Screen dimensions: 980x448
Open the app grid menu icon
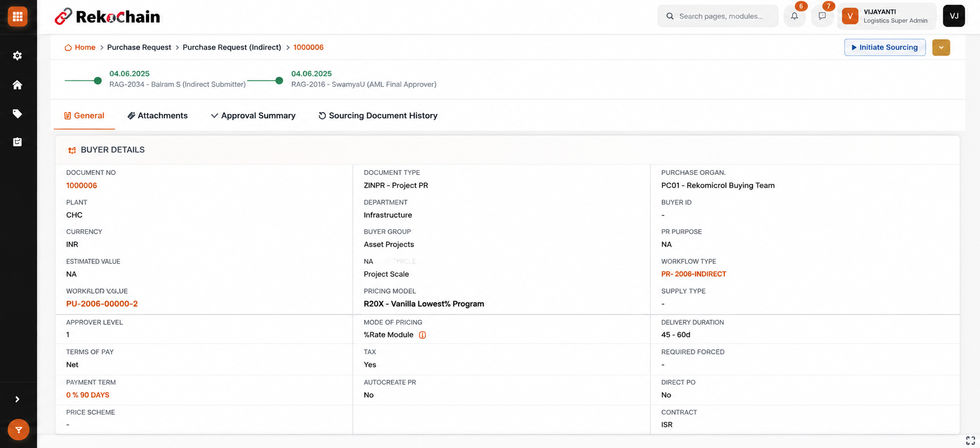point(17,16)
